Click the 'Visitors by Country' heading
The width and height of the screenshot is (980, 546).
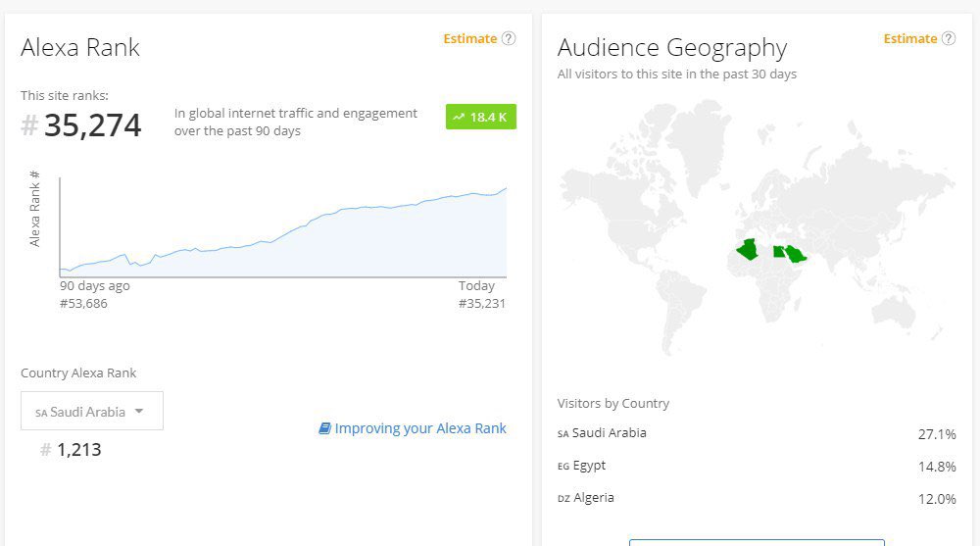pyautogui.click(x=613, y=404)
